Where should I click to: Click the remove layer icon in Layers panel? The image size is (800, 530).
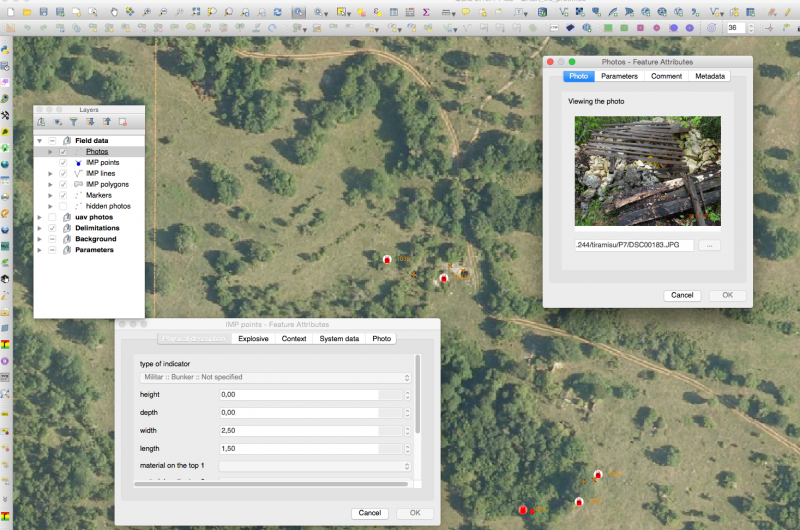point(122,122)
